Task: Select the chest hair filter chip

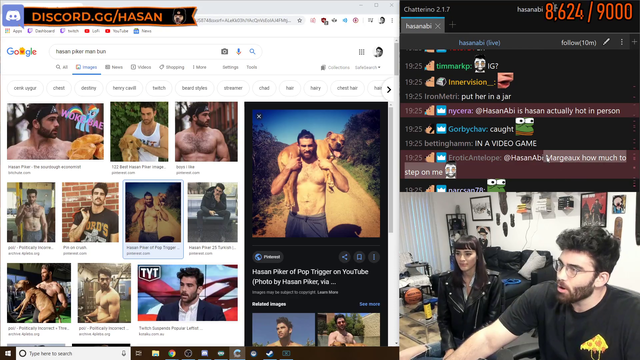Action: 347,88
